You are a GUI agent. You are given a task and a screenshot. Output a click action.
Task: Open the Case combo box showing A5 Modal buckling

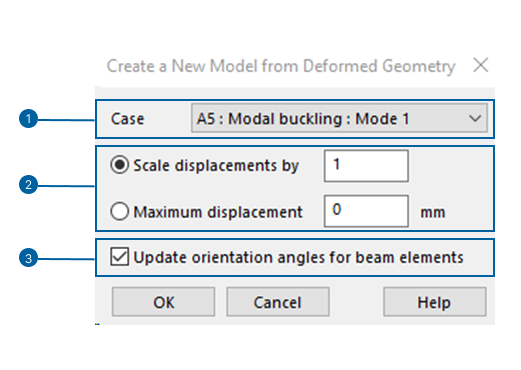pyautogui.click(x=339, y=118)
